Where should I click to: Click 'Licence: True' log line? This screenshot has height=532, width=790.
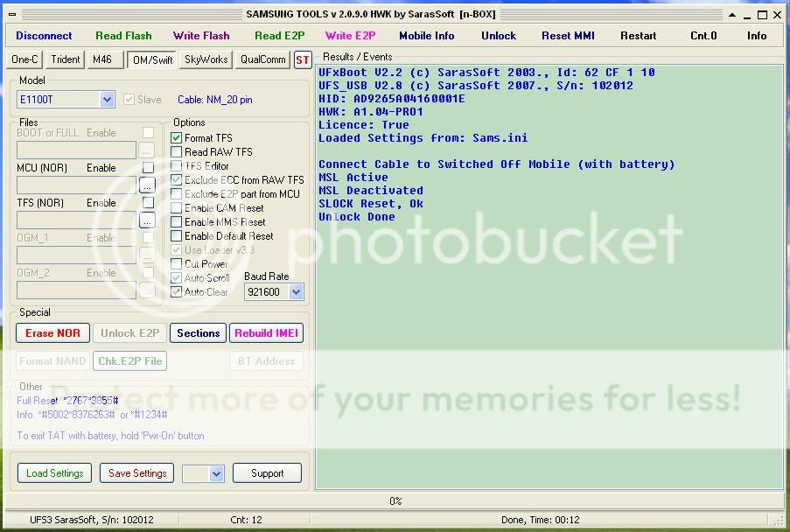click(364, 125)
